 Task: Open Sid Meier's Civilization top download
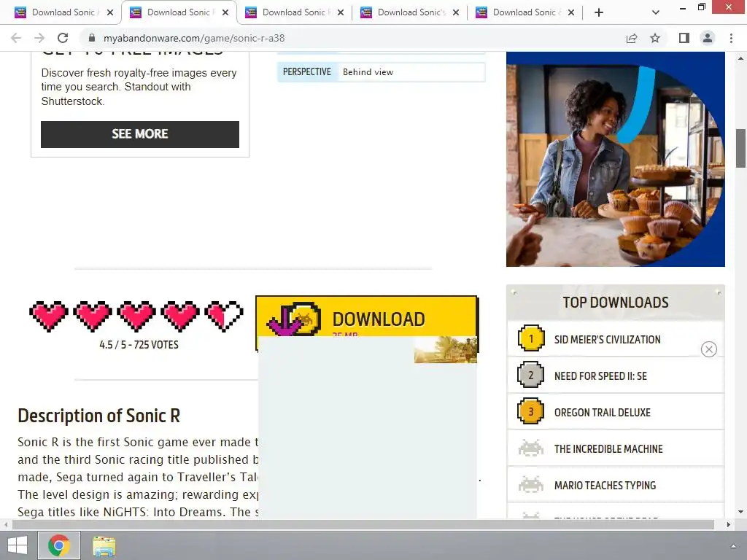[608, 340]
